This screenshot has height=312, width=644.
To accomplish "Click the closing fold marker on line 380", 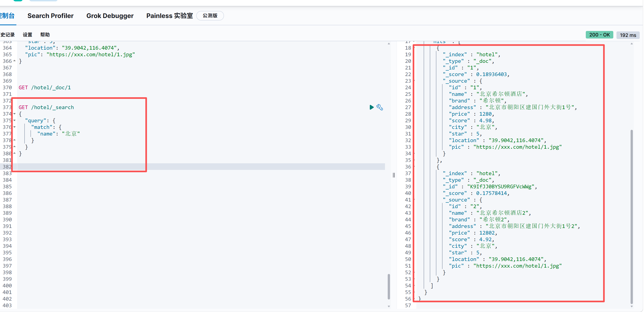I will pyautogui.click(x=15, y=153).
